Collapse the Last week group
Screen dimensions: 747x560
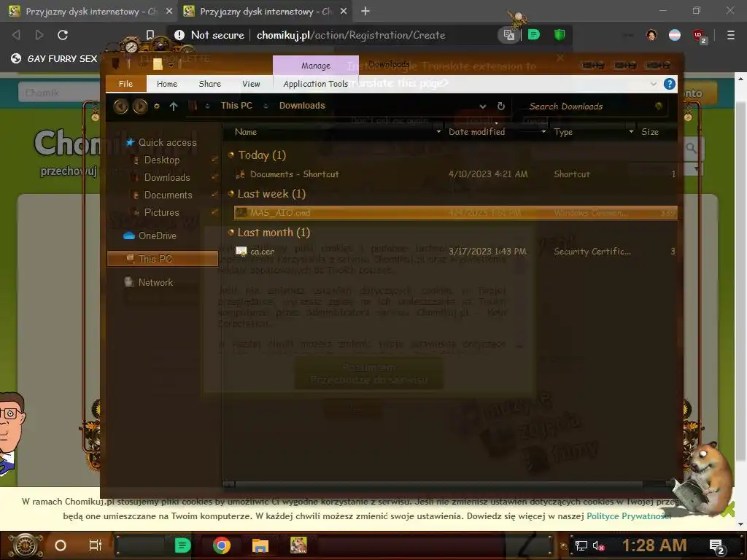[x=231, y=193]
